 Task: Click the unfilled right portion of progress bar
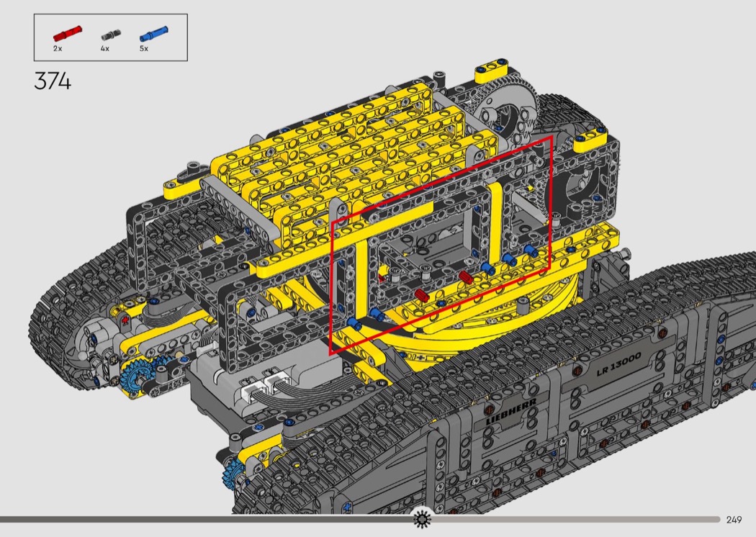[x=576, y=519]
